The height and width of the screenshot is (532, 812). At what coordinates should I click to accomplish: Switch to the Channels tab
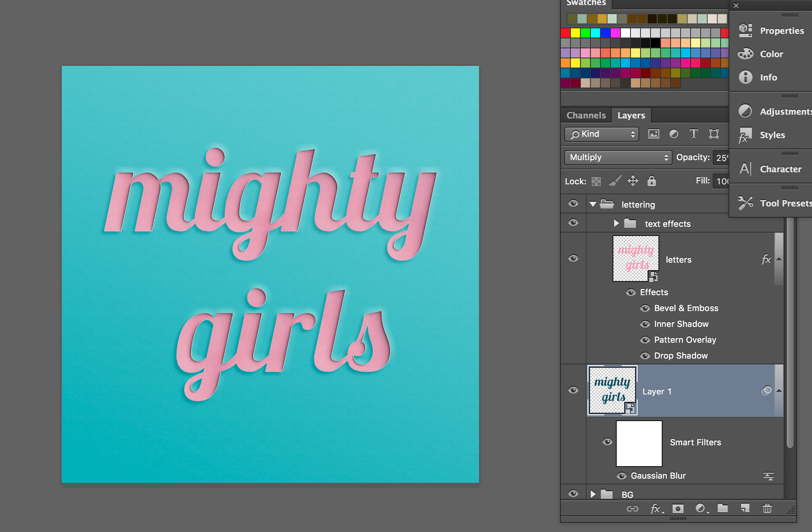coord(586,115)
